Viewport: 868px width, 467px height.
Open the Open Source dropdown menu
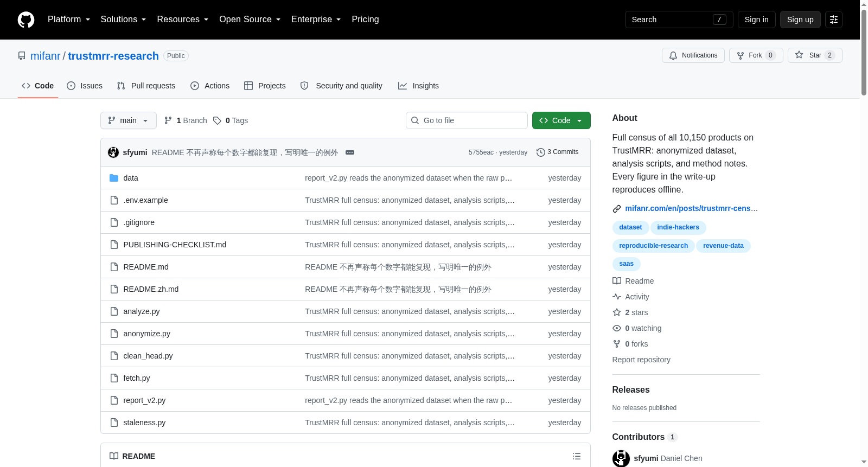250,20
